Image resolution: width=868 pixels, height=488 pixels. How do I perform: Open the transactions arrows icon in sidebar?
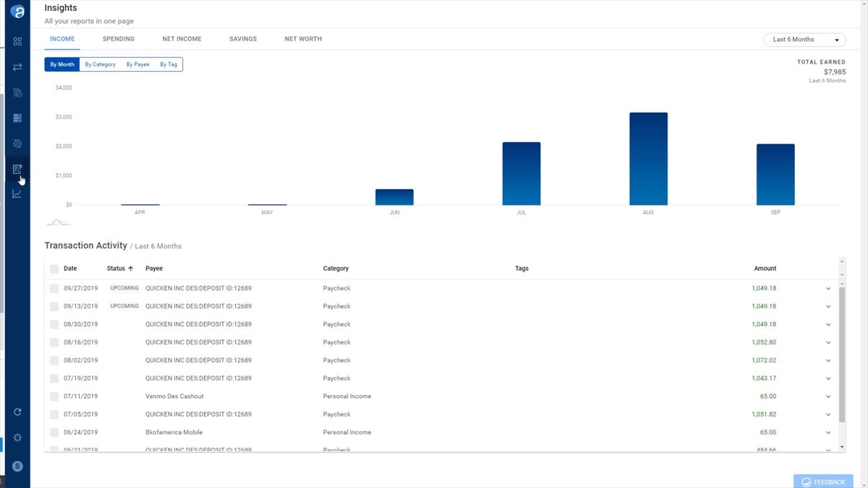pos(17,67)
